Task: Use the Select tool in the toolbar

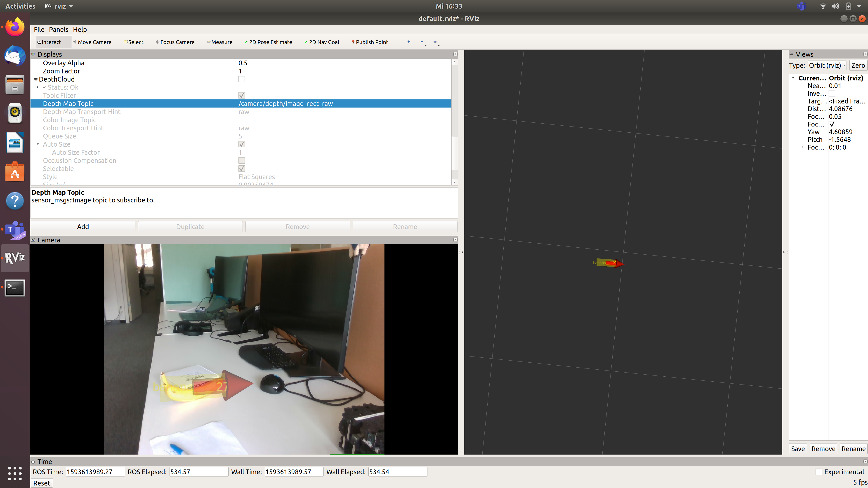Action: (133, 42)
